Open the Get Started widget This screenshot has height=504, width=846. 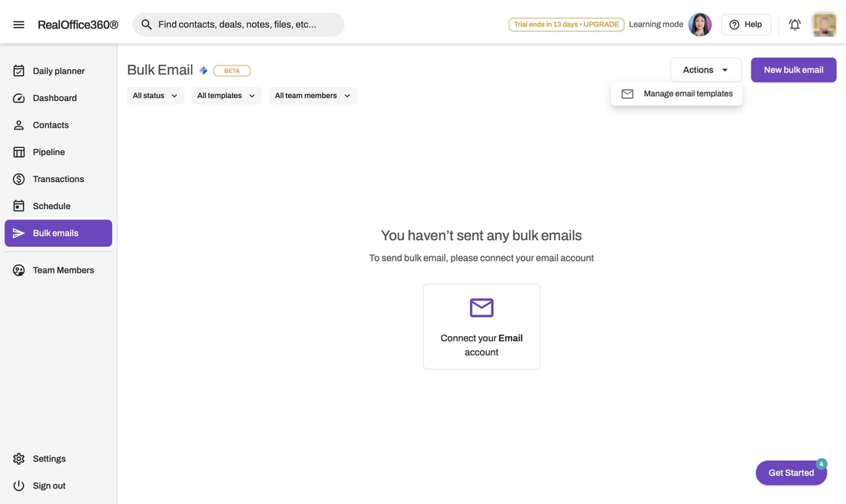791,473
